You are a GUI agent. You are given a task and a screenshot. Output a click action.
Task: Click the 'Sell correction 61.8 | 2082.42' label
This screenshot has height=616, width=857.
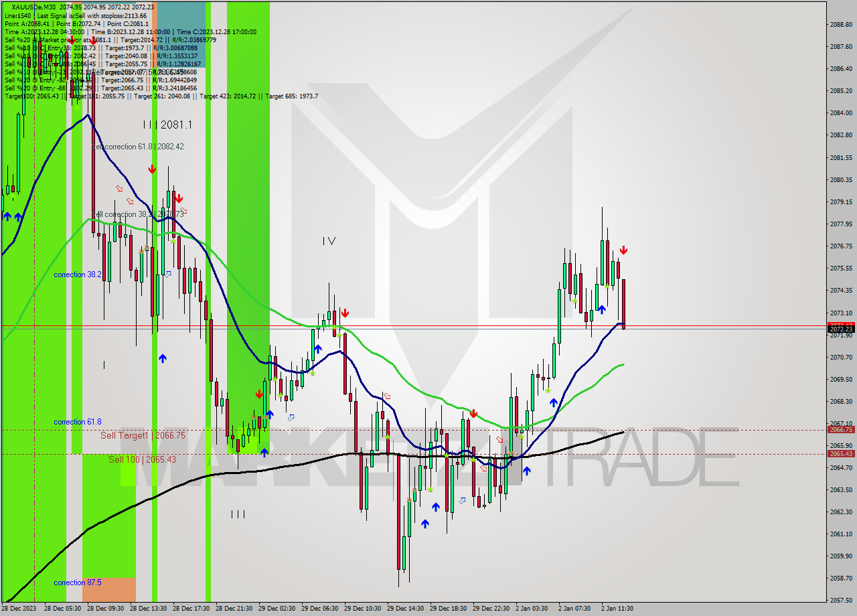(x=137, y=146)
